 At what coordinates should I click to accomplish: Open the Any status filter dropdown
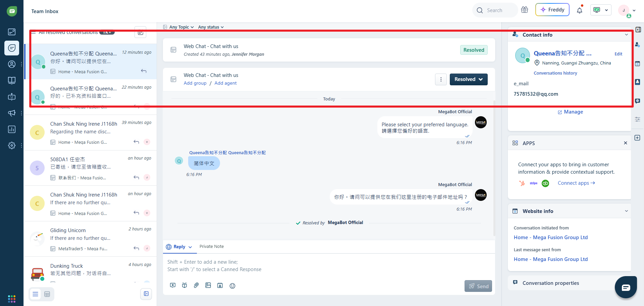click(211, 27)
